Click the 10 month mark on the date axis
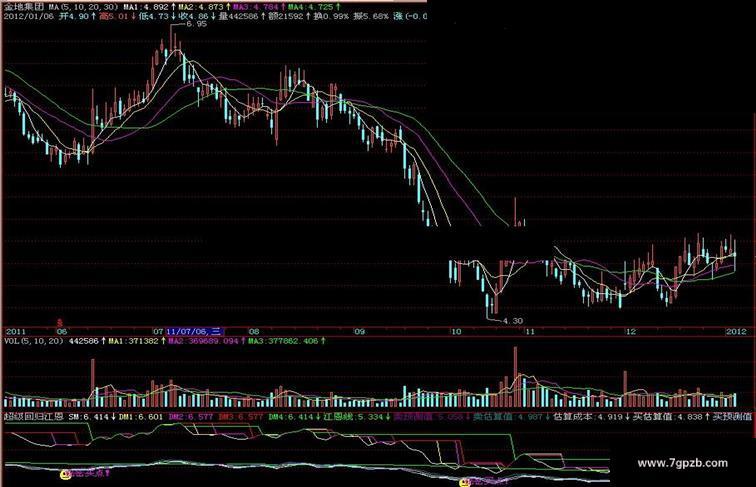Viewport: 756px width, 487px height. pos(456,331)
